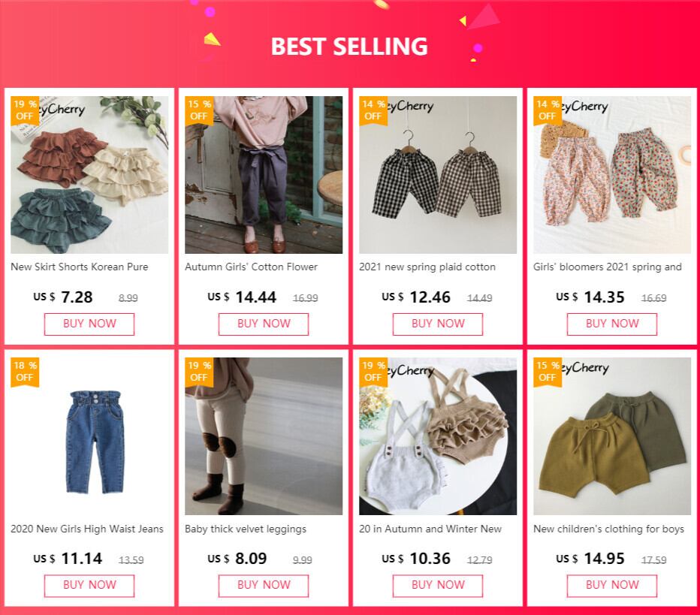This screenshot has width=700, height=615.
Task: Buy the New children's clothing for boys shorts
Action: click(612, 586)
